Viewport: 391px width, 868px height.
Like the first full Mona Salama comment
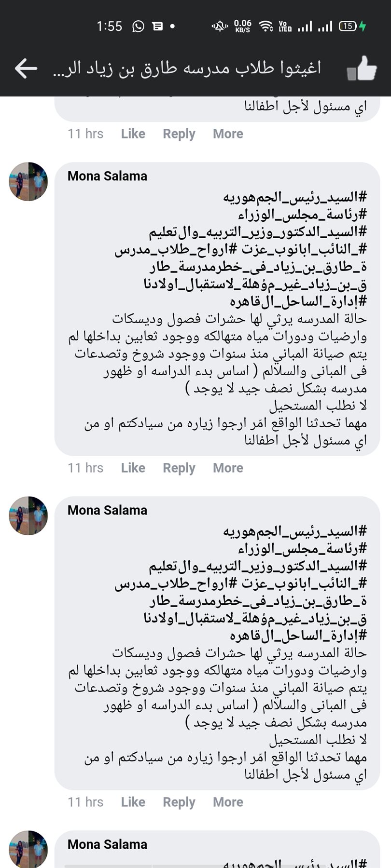133,468
